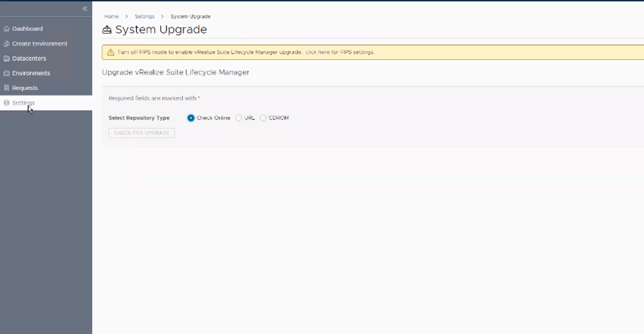Click the Home breadcrumb link
The height and width of the screenshot is (334, 644).
(111, 16)
